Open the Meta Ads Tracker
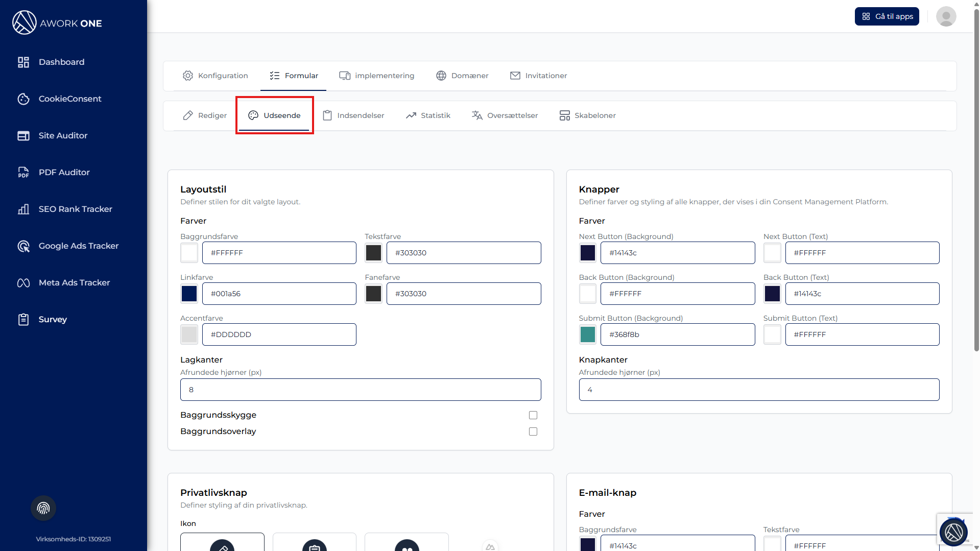The width and height of the screenshot is (980, 551). click(x=74, y=283)
